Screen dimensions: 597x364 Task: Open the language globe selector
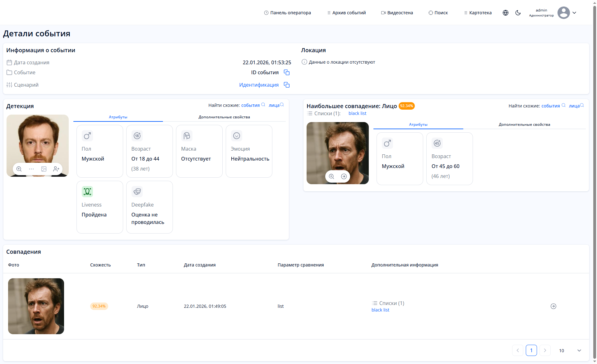506,13
